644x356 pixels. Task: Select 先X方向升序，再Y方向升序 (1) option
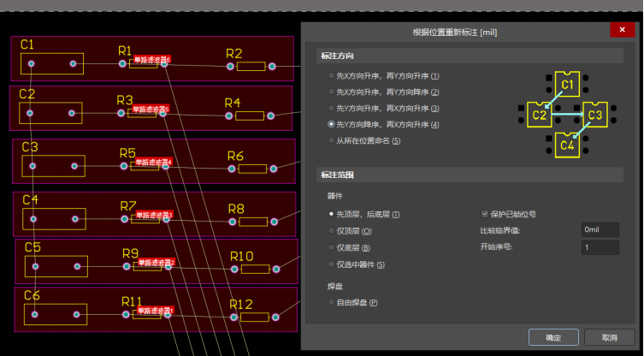(x=332, y=76)
